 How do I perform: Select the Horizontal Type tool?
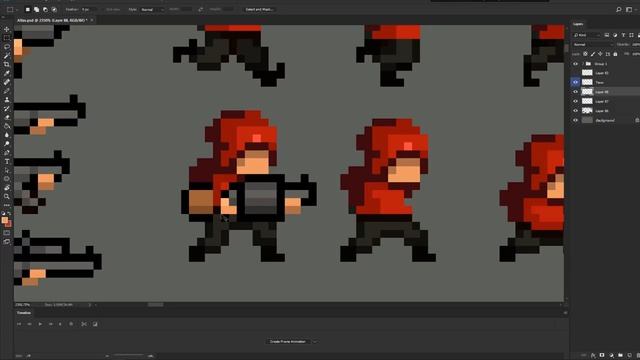click(x=7, y=162)
